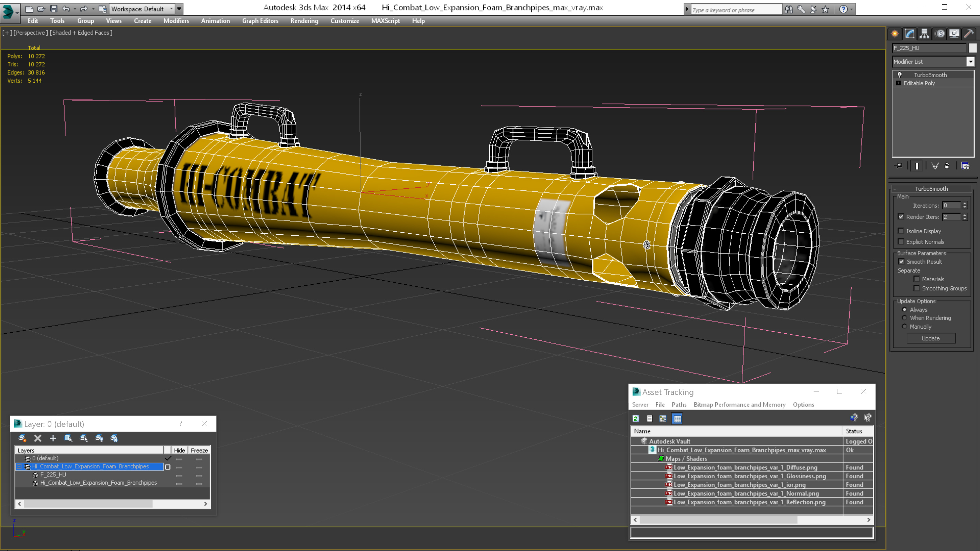980x551 pixels.
Task: Click Asset Tracking tree view icon
Action: click(663, 418)
